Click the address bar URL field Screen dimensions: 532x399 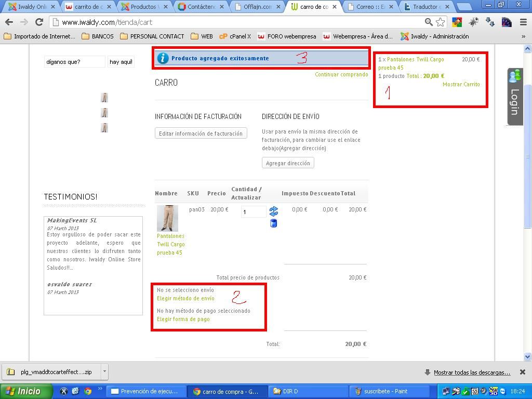pyautogui.click(x=237, y=22)
